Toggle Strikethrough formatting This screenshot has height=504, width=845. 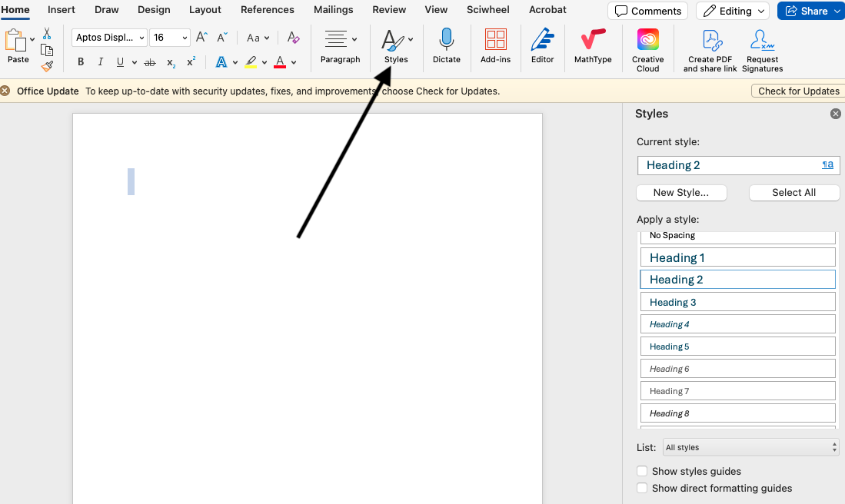[x=150, y=62]
